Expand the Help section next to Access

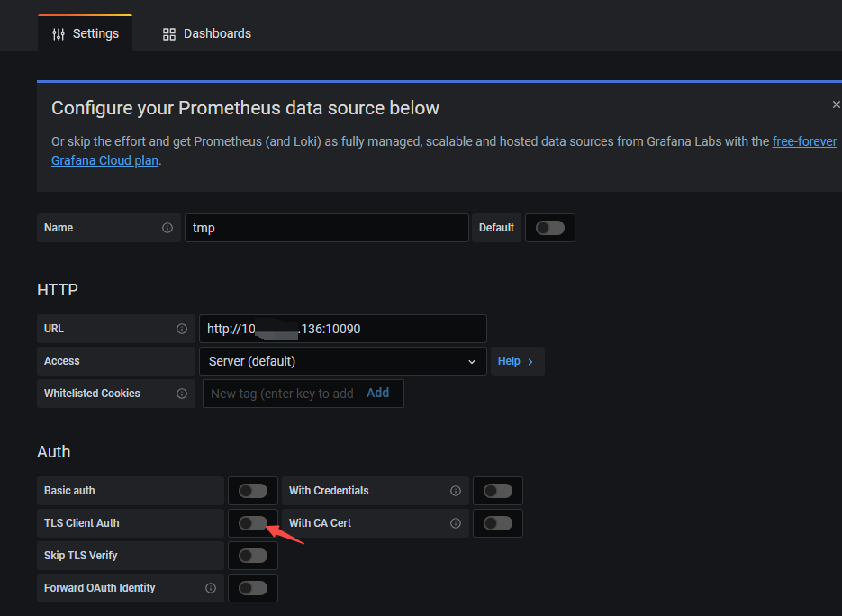pyautogui.click(x=516, y=361)
